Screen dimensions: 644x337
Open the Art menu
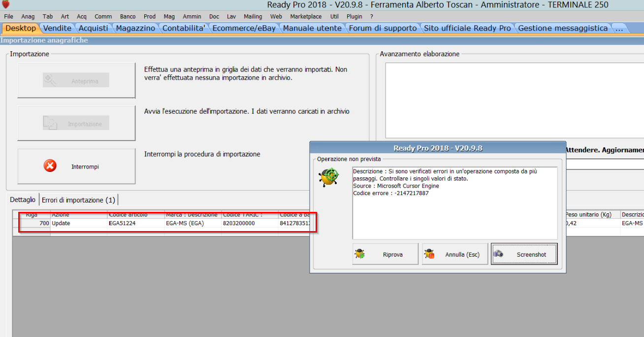(65, 16)
